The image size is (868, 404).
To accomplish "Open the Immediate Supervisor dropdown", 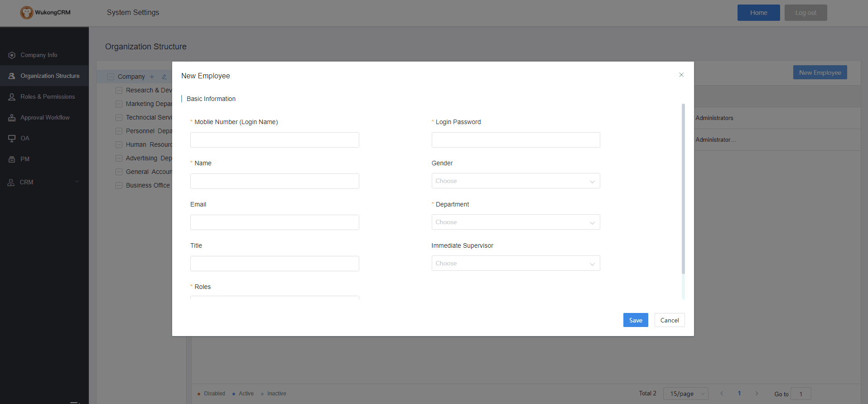I will click(x=516, y=263).
